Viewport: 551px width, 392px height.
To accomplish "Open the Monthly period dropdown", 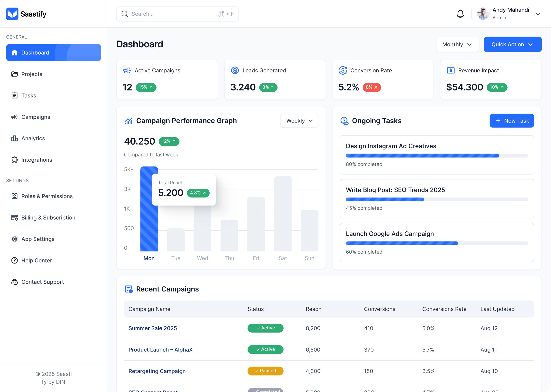I will pyautogui.click(x=457, y=44).
